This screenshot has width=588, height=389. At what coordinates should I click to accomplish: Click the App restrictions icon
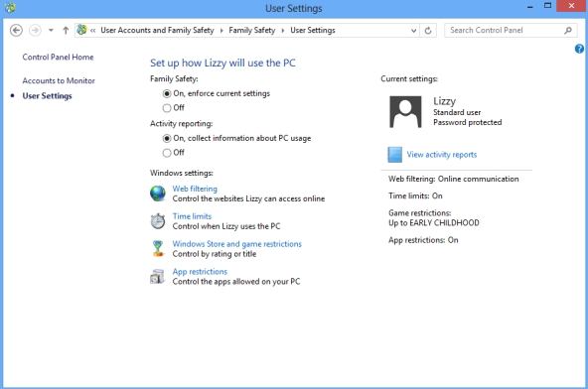point(157,277)
